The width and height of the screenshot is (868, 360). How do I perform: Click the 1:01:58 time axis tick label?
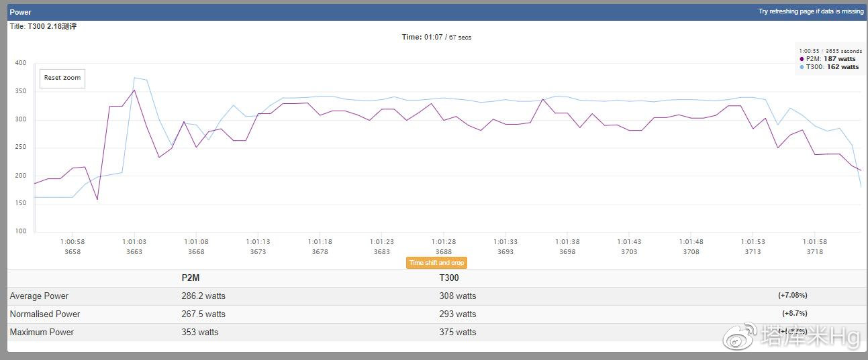coord(814,242)
